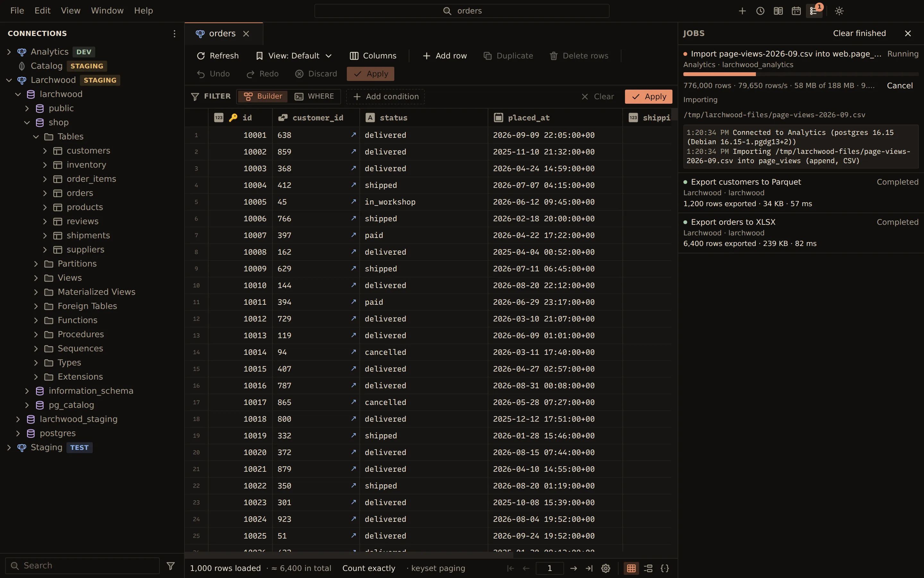Image resolution: width=924 pixels, height=578 pixels.
Task: Collapse the larchwood database node
Action: click(18, 94)
